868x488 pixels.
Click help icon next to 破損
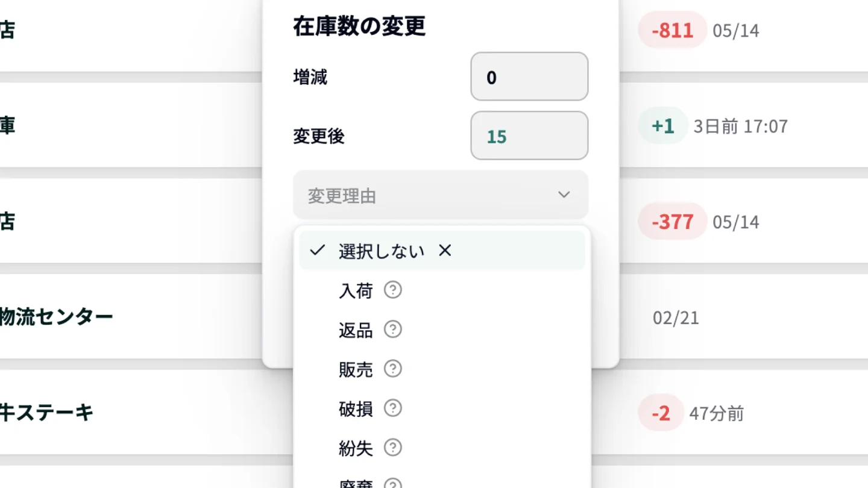click(x=393, y=408)
